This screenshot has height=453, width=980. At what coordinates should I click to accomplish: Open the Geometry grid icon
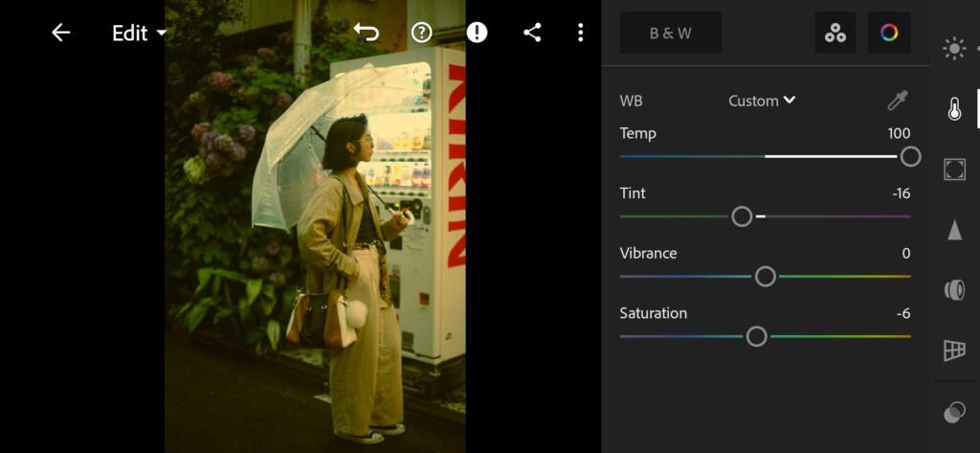point(954,351)
